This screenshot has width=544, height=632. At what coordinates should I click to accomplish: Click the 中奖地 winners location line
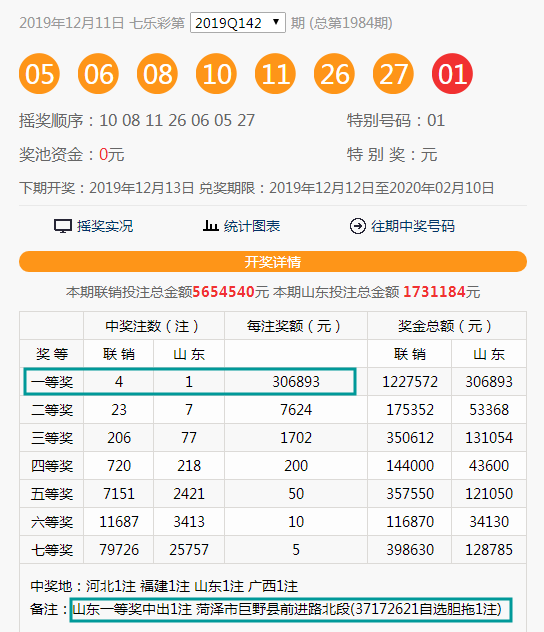(164, 586)
